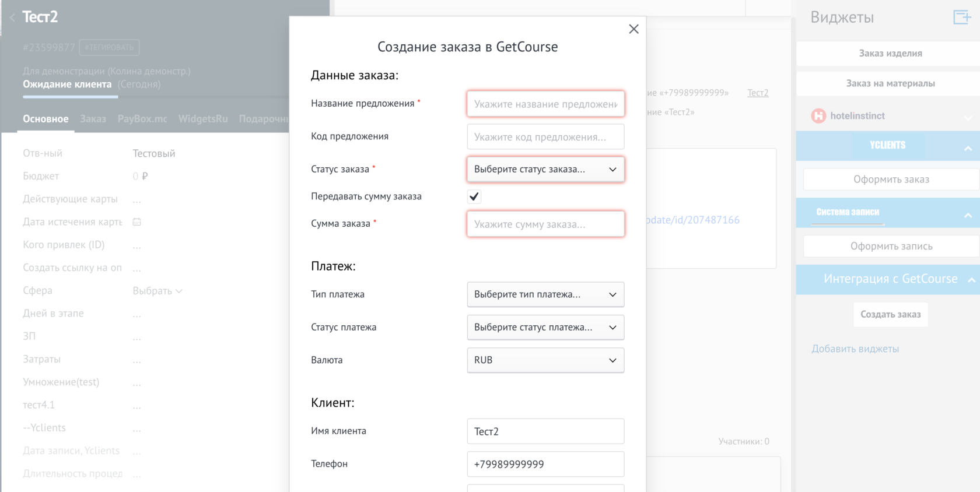Collapse the YCLIENTS widget section
This screenshot has height=492, width=980.
coord(968,149)
